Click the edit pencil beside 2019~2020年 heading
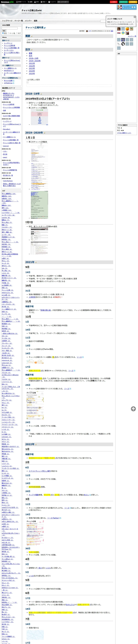Viewport: 138px width, 644px height. [x=45, y=133]
